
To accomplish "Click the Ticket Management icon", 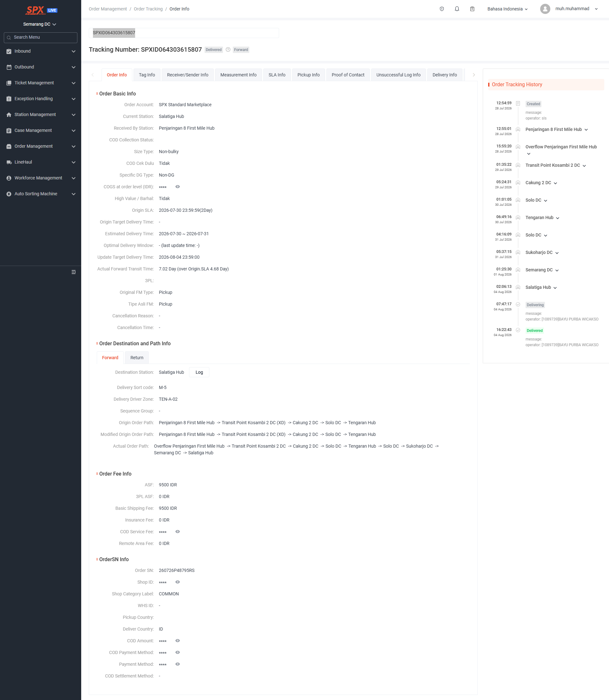I will coord(9,83).
